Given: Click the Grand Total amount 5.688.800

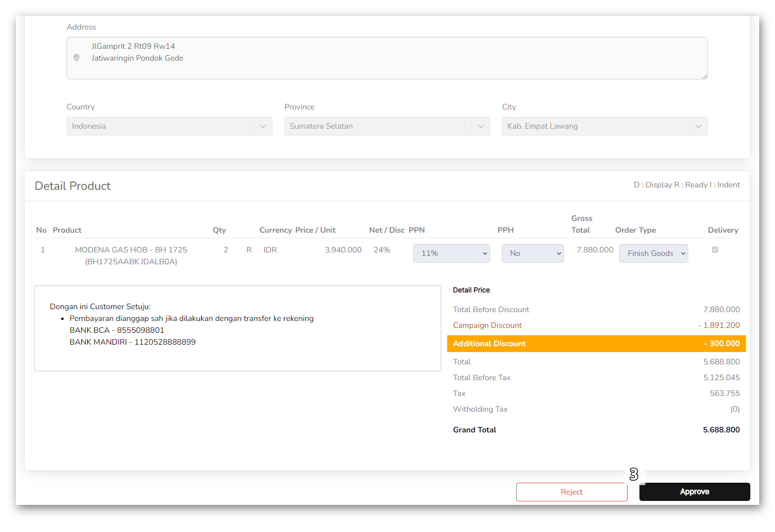Looking at the screenshot, I should [721, 430].
